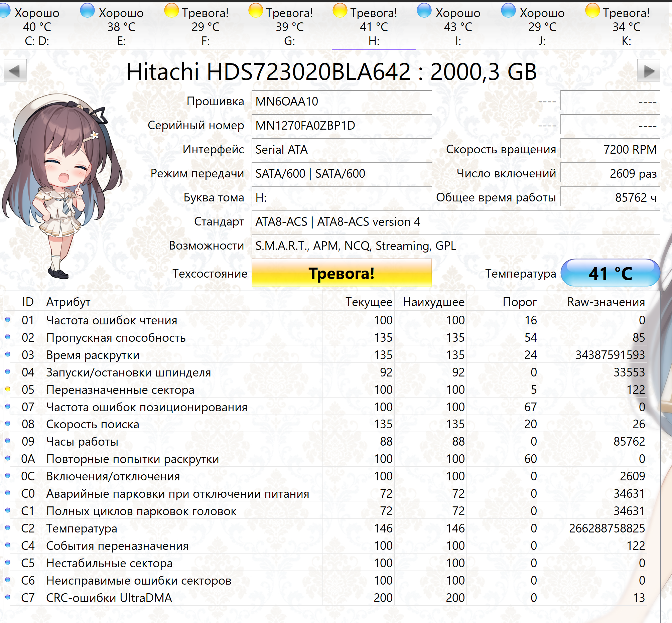Click the power-on hours 85762 ч

pyautogui.click(x=610, y=197)
